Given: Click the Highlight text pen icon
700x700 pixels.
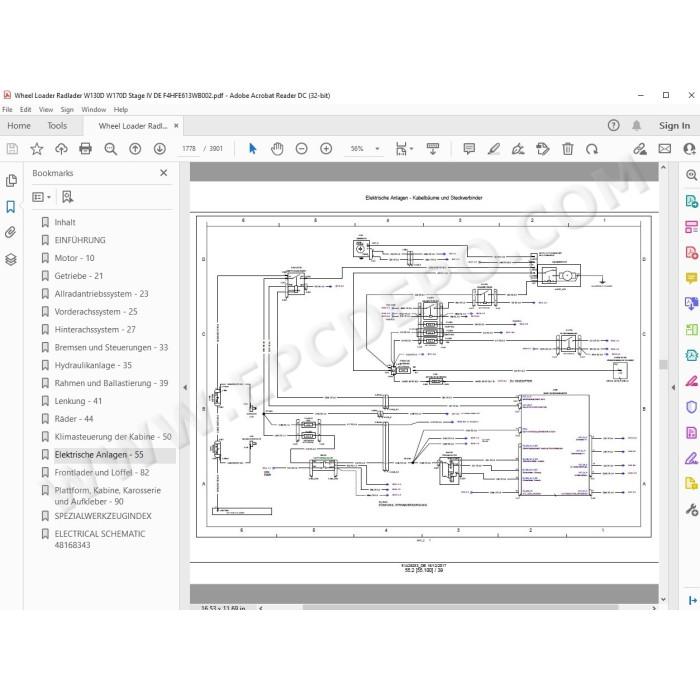Looking at the screenshot, I should coord(494,149).
